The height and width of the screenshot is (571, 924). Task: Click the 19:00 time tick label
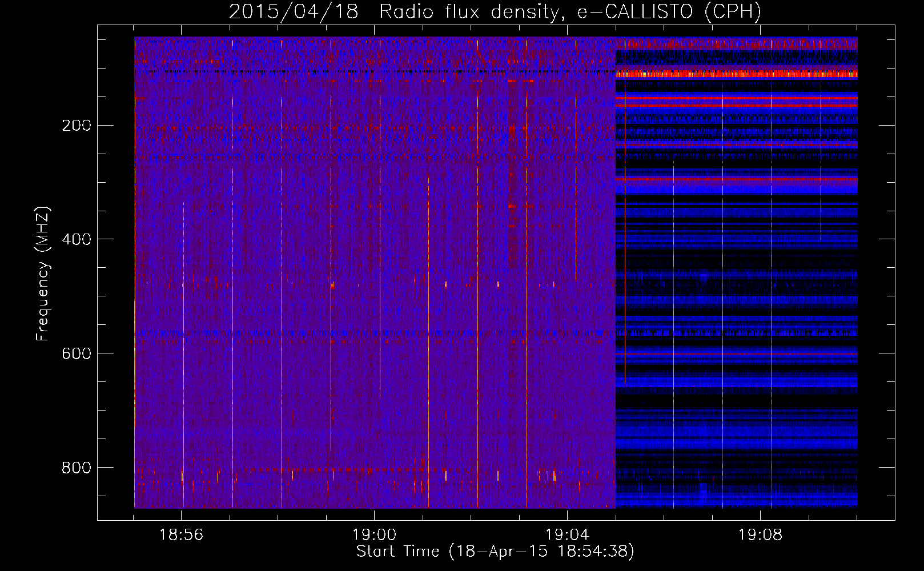tap(374, 535)
